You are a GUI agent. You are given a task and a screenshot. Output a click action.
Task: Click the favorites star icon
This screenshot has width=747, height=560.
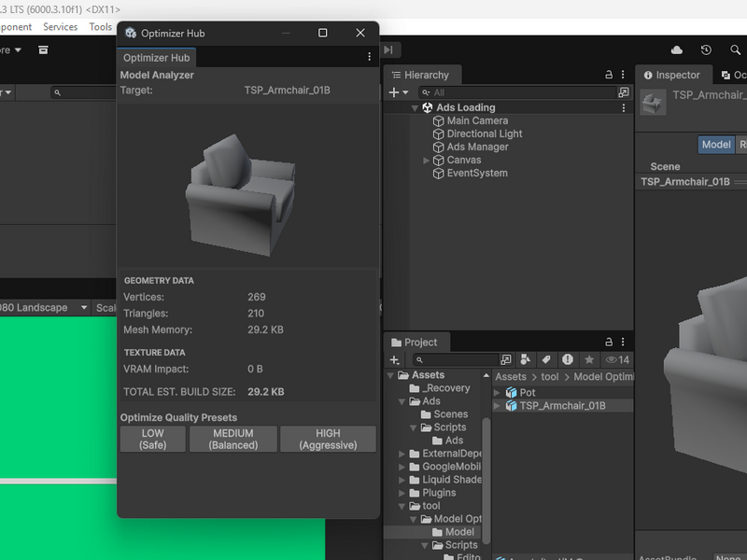[589, 359]
